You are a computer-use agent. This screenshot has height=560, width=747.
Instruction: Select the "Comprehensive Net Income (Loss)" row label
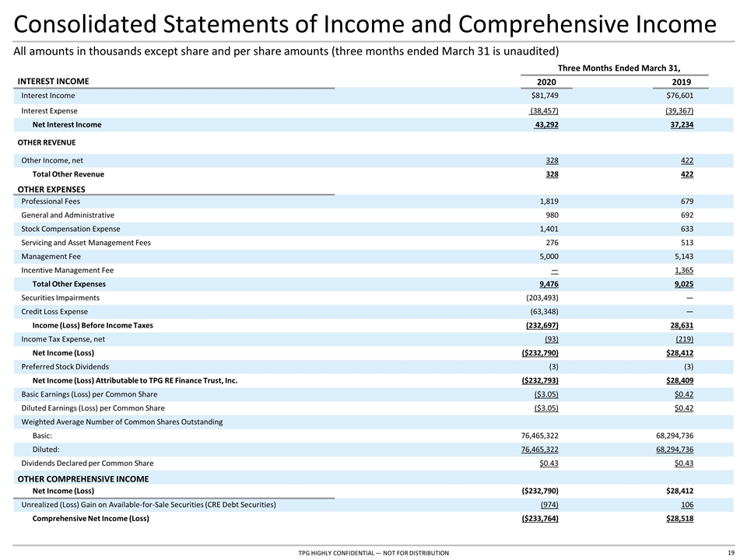90,519
